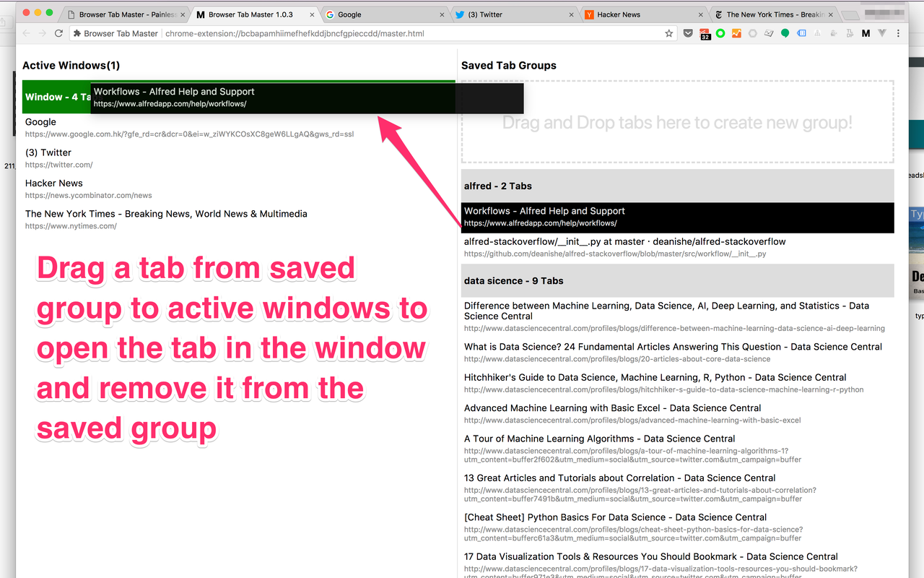
Task: Click Advanced Machine Learning with Basic Excel entry
Action: [x=677, y=413]
